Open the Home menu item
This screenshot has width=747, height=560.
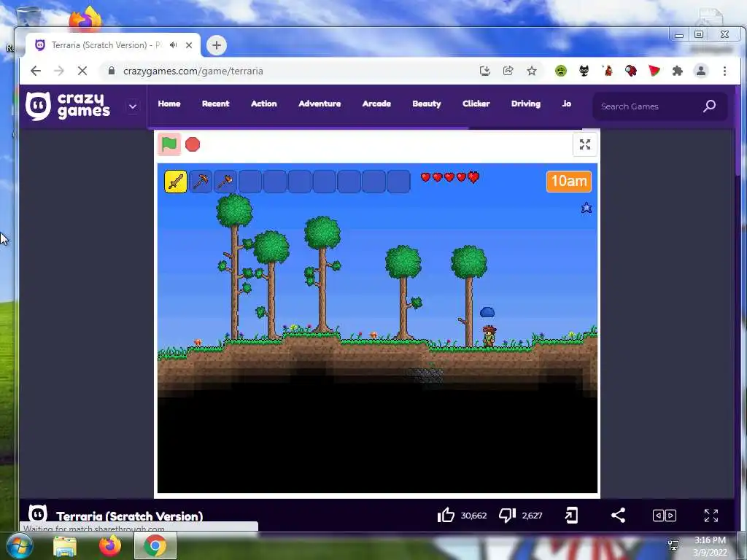[169, 104]
